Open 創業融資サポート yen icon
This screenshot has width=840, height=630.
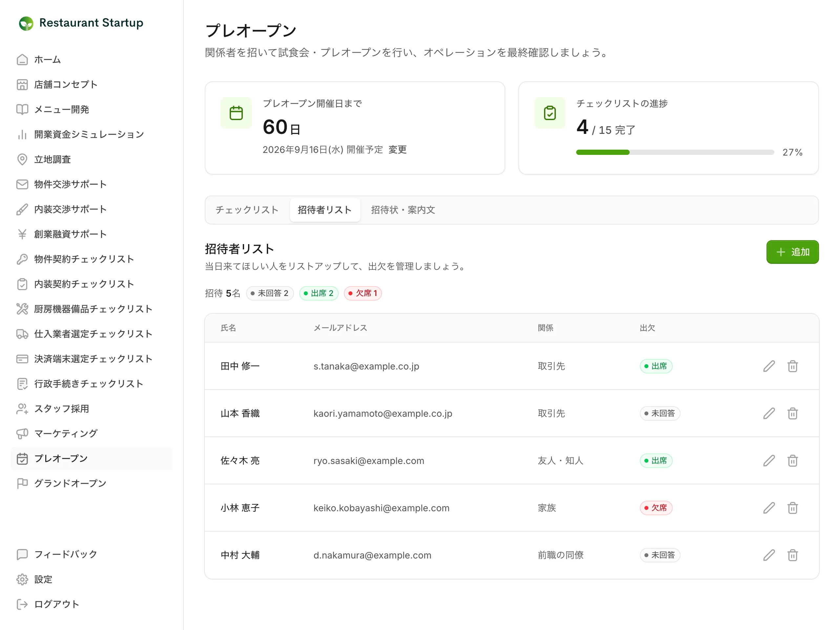click(22, 234)
